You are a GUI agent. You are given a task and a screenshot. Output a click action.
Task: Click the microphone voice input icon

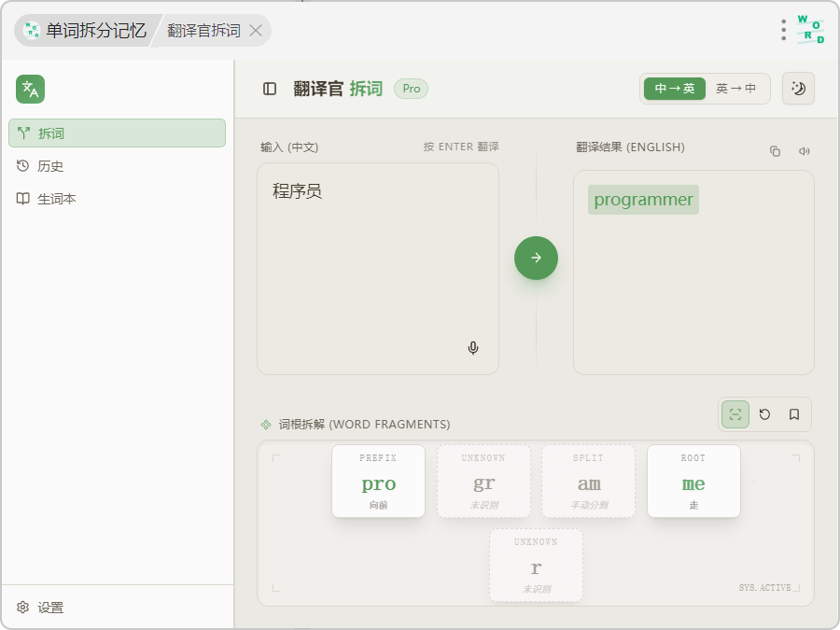click(473, 348)
